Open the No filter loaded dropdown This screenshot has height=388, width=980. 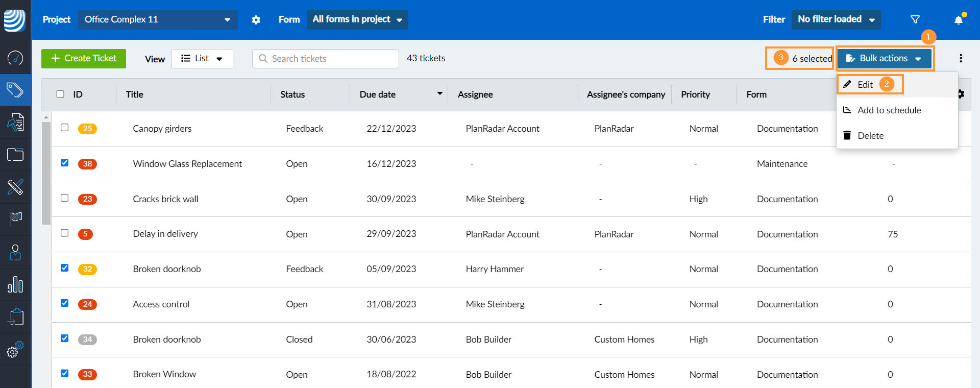[836, 19]
